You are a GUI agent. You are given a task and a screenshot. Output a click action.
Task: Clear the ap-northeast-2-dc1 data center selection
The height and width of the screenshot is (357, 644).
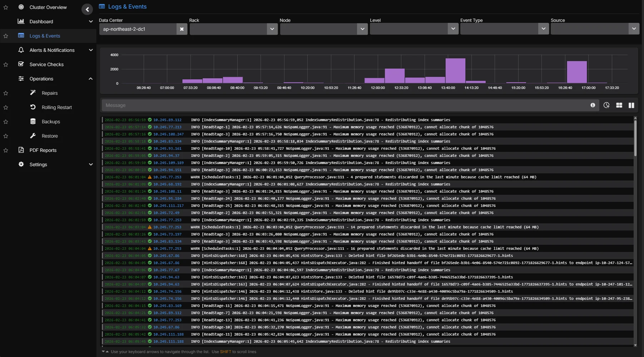(182, 29)
